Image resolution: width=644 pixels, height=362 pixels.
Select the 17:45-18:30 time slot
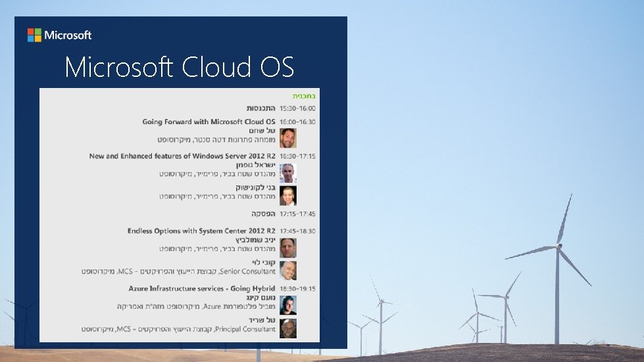[297, 231]
